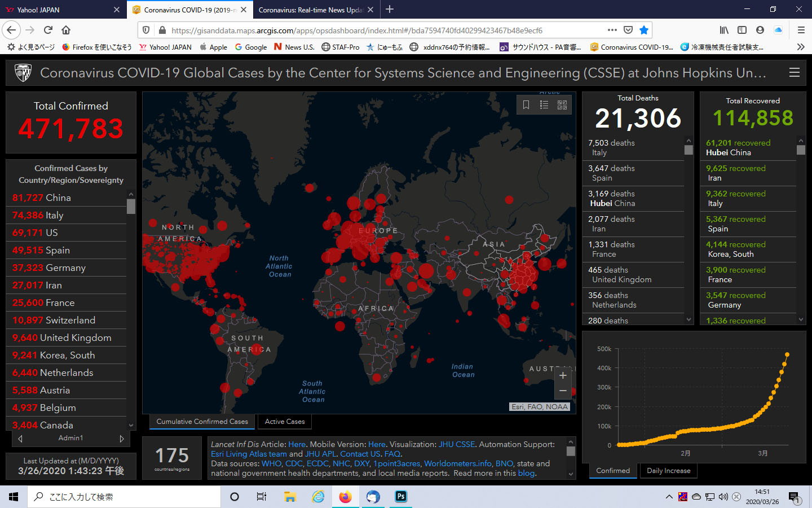Go to previous Admin1 list page
812x508 pixels.
(20, 439)
